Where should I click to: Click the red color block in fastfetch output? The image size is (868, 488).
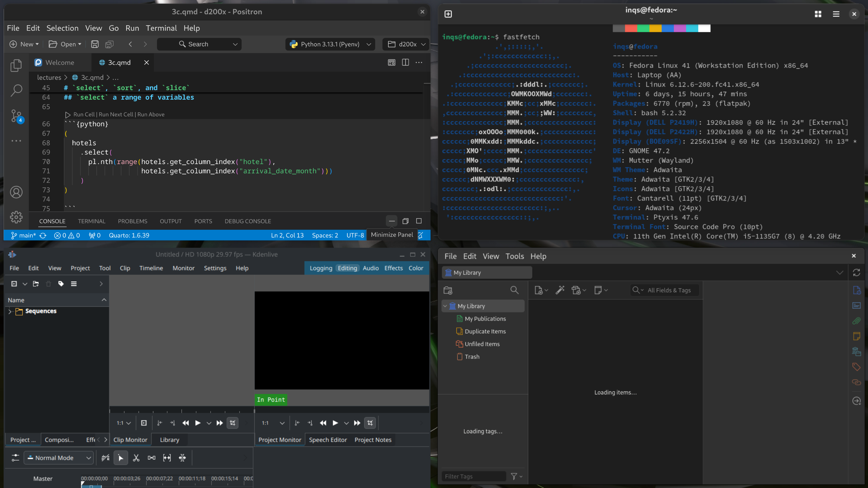631,28
